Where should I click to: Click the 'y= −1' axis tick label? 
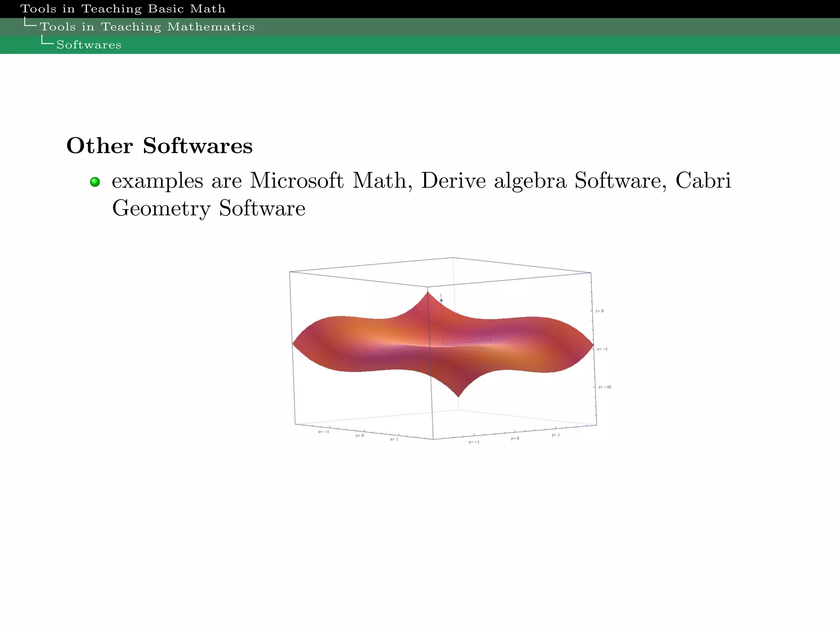(x=474, y=442)
